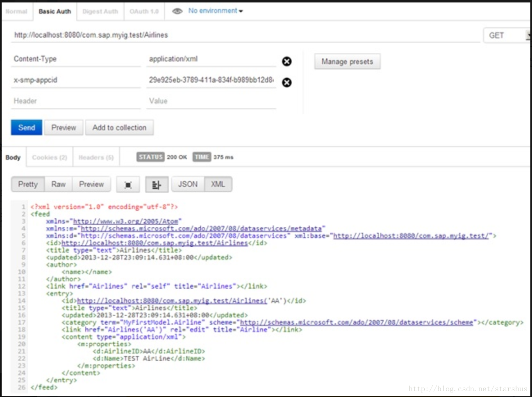532x397 pixels.
Task: Open the Airlines('AA') entry id link
Action: pos(172,301)
